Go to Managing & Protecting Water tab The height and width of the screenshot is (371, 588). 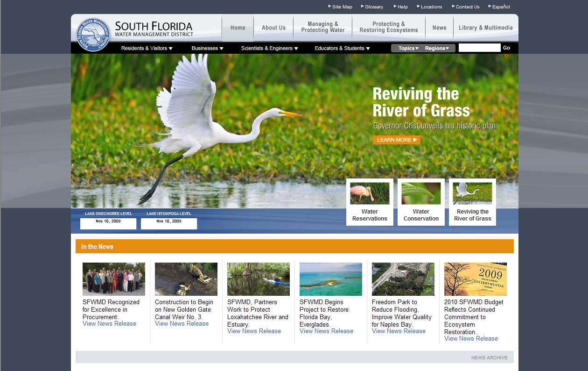coord(323,27)
